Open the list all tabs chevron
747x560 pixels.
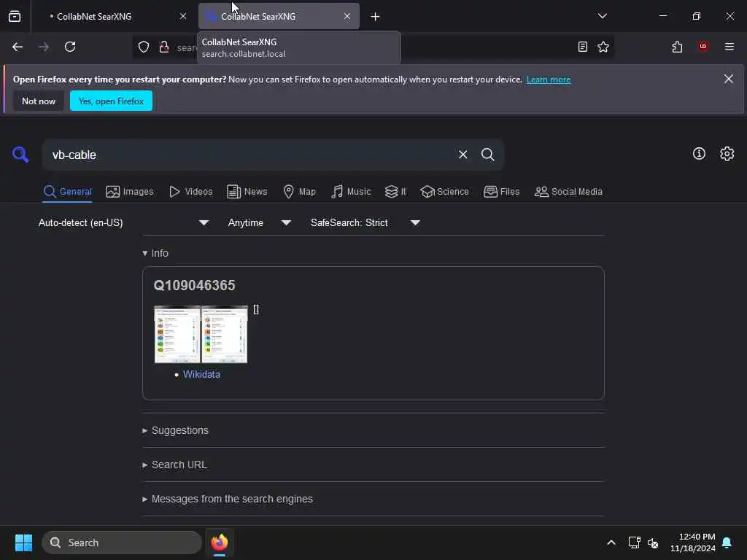pyautogui.click(x=602, y=16)
